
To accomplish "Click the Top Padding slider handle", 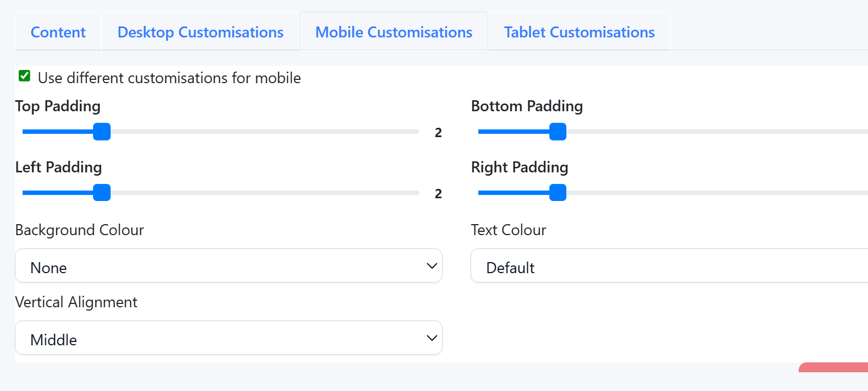I will coord(102,132).
